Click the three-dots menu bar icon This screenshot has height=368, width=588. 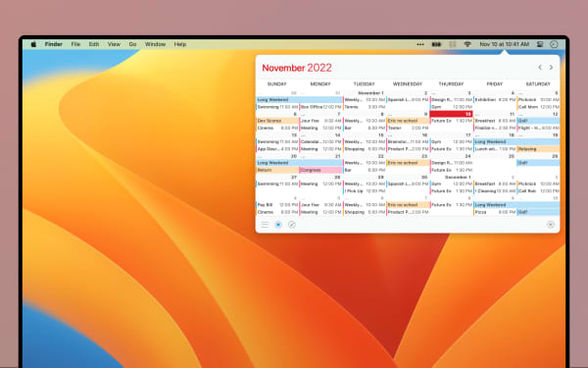pyautogui.click(x=420, y=44)
